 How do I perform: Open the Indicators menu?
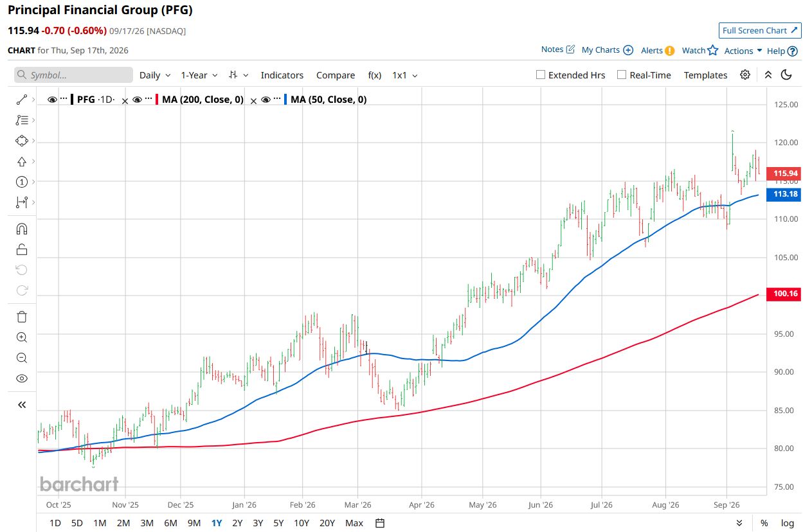(282, 75)
